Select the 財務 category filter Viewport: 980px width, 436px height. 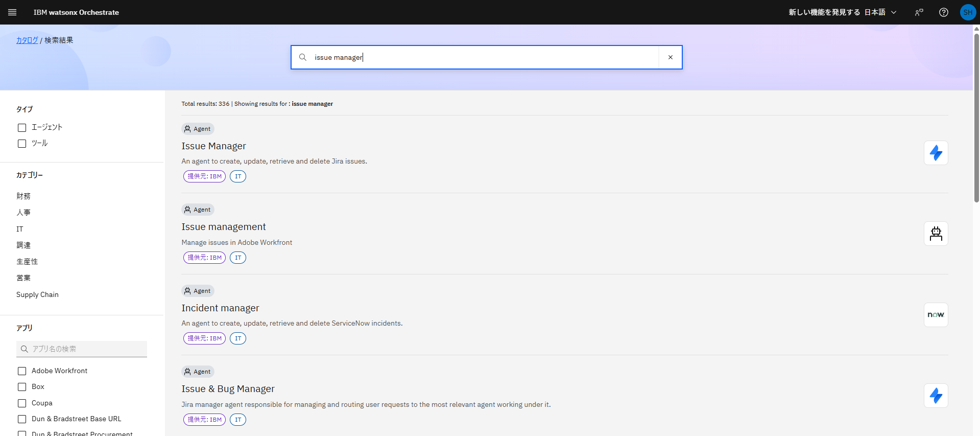pyautogui.click(x=23, y=196)
